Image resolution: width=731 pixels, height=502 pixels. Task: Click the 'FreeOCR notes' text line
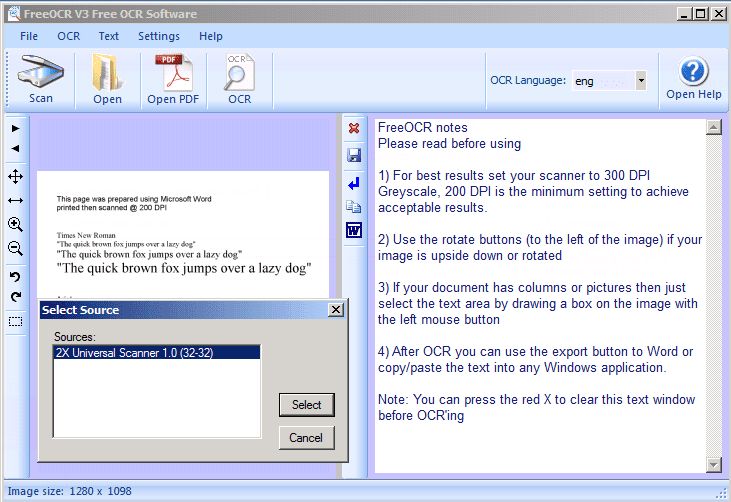pos(422,128)
